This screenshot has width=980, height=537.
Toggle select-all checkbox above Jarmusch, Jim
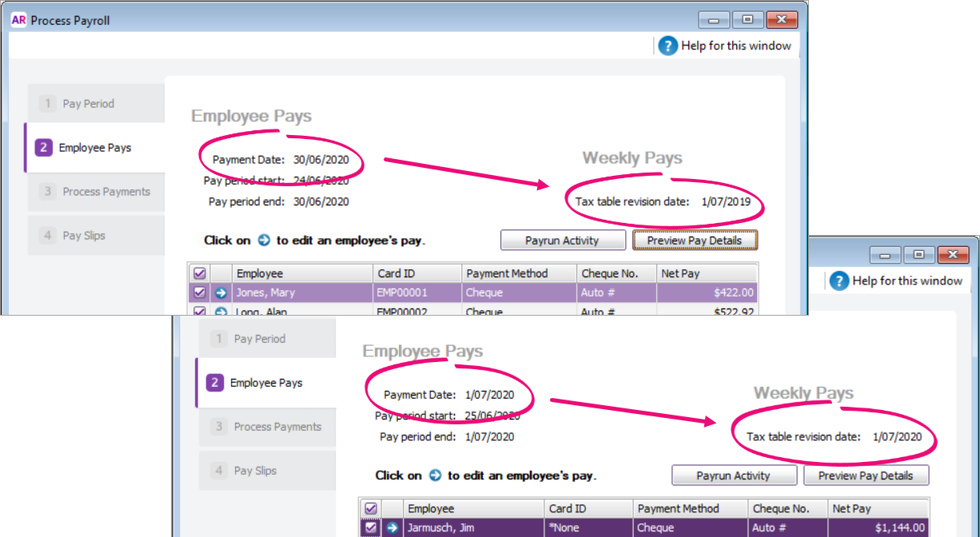(371, 508)
